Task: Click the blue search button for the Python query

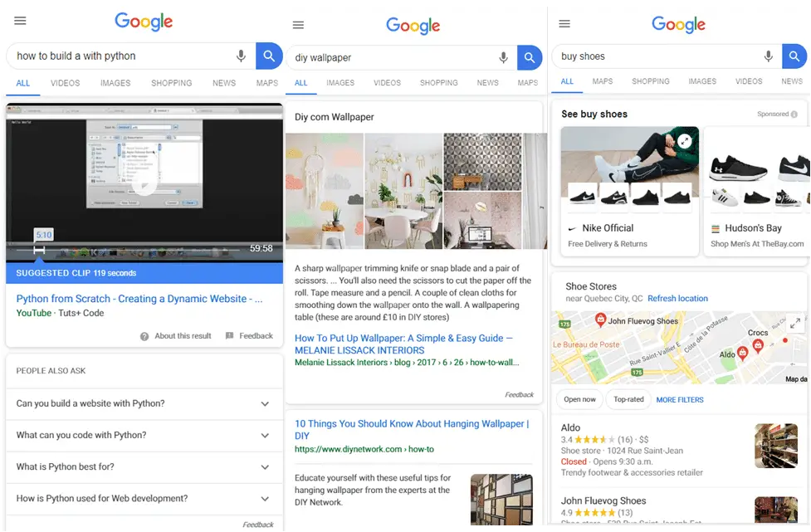Action: coord(269,56)
